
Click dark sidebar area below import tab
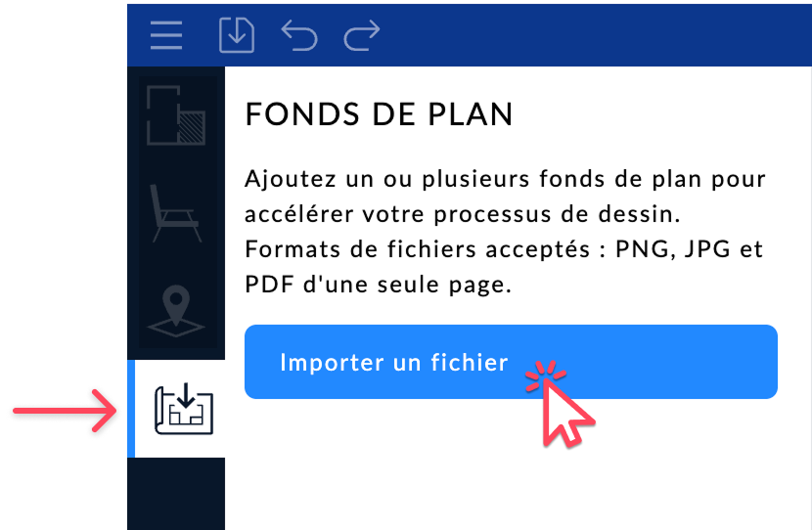coord(176,494)
